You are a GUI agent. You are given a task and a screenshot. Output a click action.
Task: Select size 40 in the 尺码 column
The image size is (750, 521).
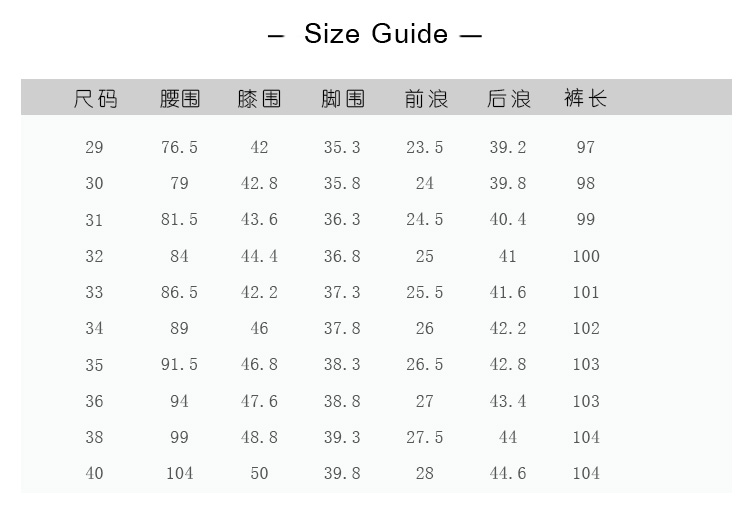[x=94, y=474]
